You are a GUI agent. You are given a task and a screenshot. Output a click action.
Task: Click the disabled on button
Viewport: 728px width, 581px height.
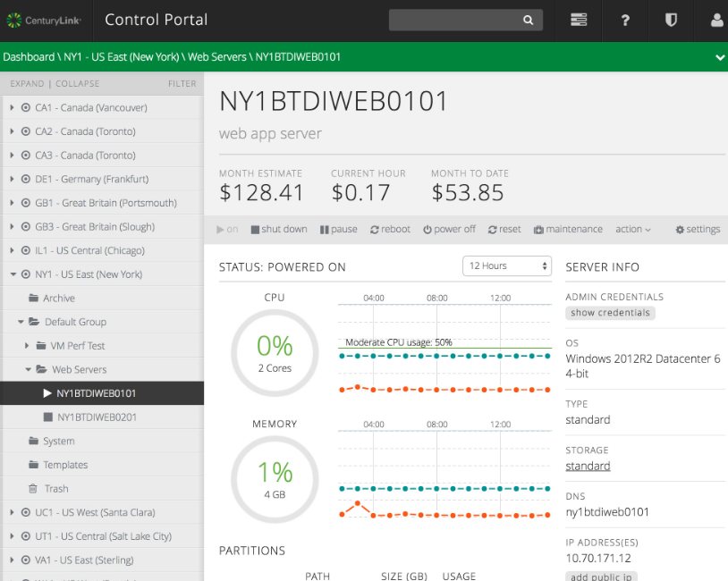(x=227, y=229)
